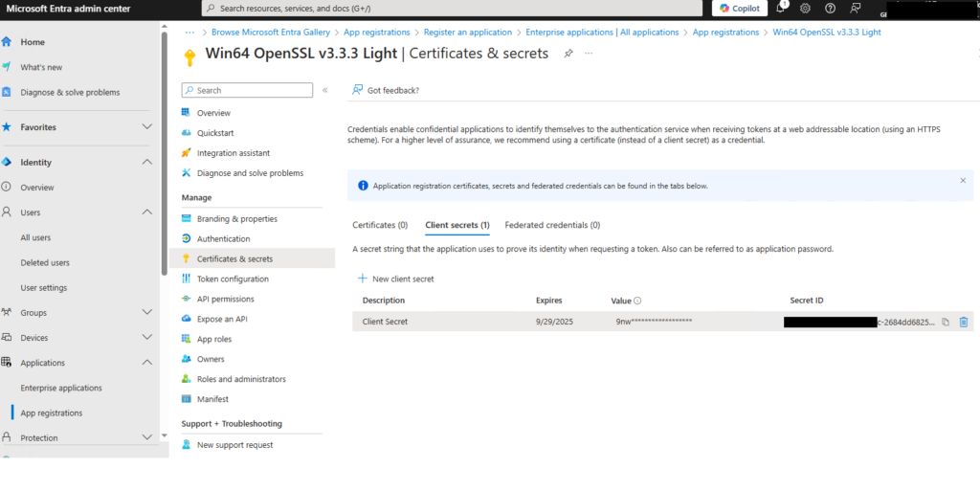Click the masked 9nw secret value
980x491 pixels.
point(654,322)
